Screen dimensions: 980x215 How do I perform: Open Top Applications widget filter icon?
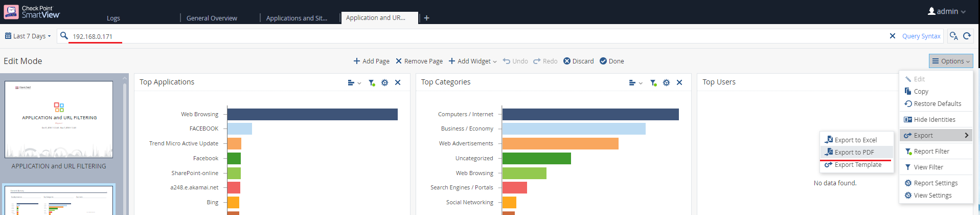coord(372,82)
